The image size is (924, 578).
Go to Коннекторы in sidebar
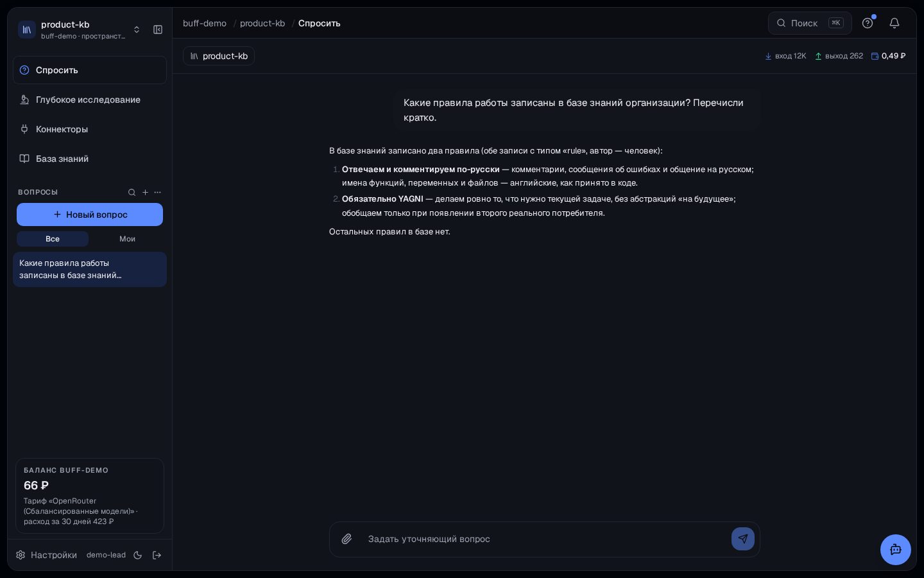tap(90, 129)
